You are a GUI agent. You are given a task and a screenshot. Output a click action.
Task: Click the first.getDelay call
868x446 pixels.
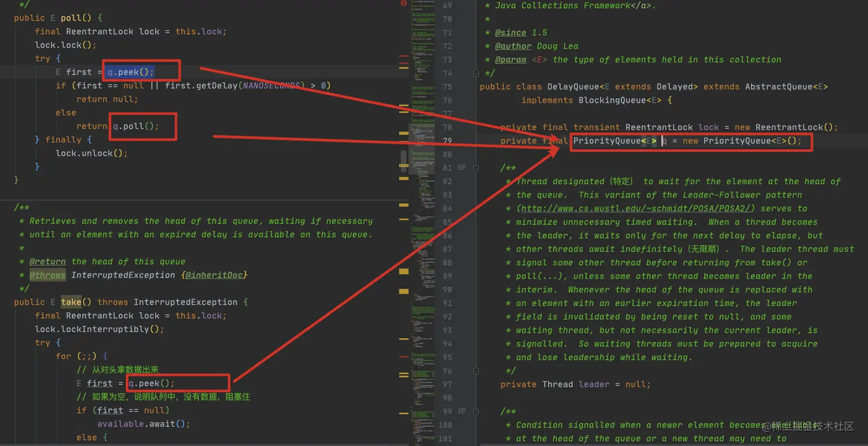coord(201,86)
